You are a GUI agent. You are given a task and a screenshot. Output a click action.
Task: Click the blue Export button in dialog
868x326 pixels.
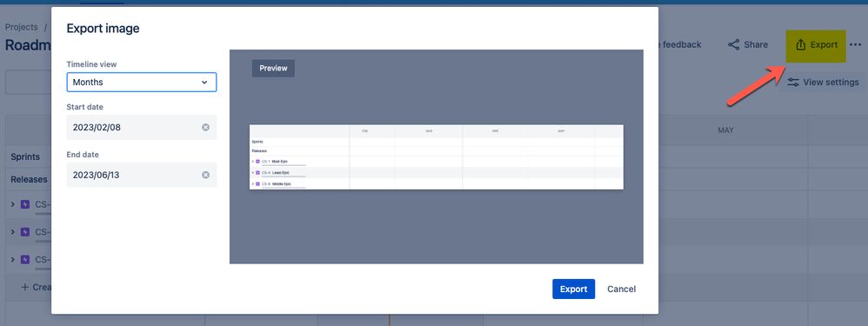coord(573,289)
